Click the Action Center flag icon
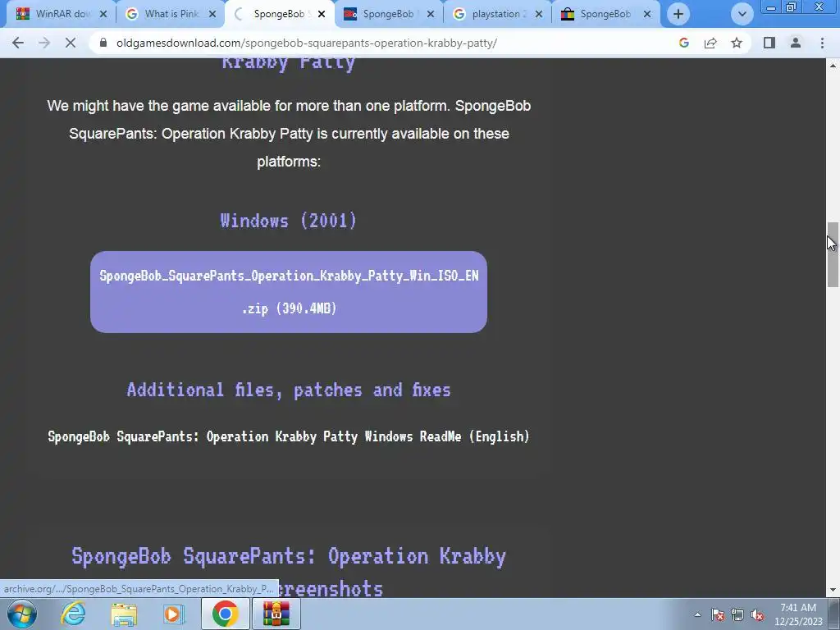Image resolution: width=840 pixels, height=630 pixels. (718, 614)
